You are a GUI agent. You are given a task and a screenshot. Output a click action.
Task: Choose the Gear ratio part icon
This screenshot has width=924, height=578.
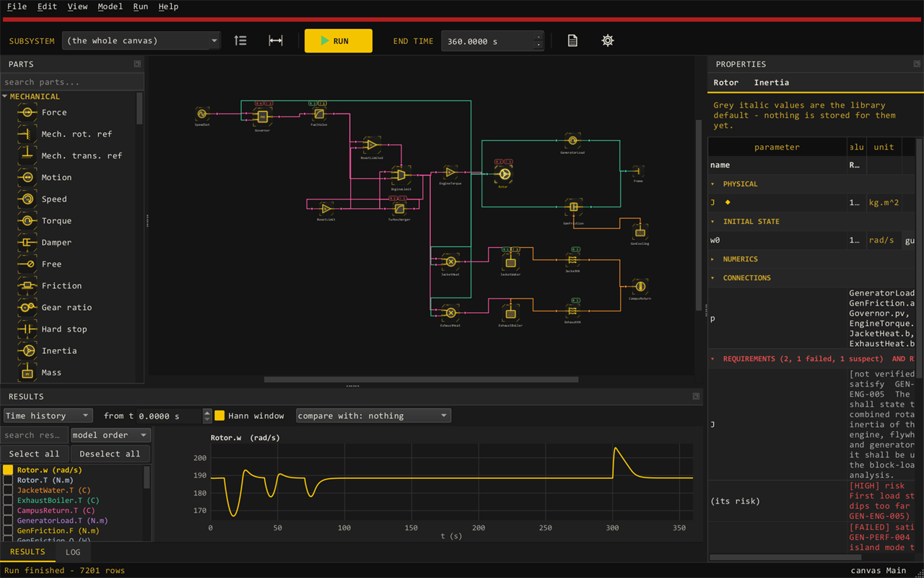tap(27, 308)
